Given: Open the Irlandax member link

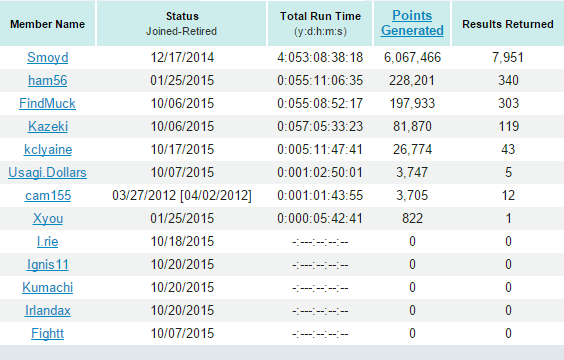Looking at the screenshot, I should tap(47, 311).
